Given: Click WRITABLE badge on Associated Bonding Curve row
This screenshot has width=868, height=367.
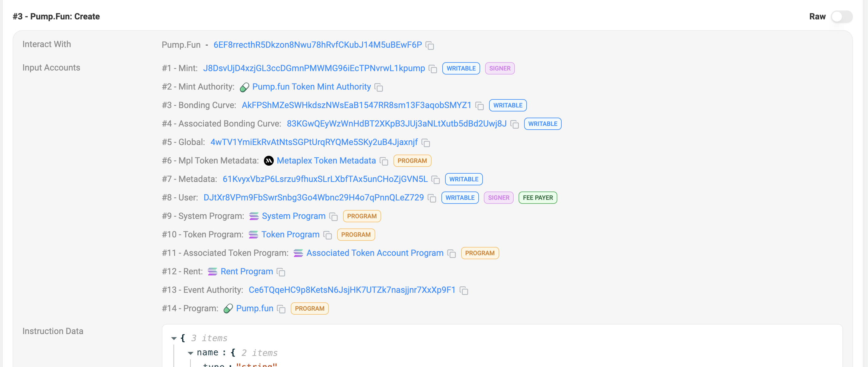Looking at the screenshot, I should click(x=543, y=124).
